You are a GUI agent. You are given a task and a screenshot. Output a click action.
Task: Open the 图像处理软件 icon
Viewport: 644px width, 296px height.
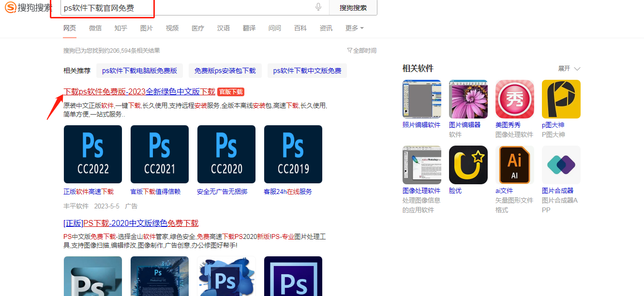pos(422,165)
